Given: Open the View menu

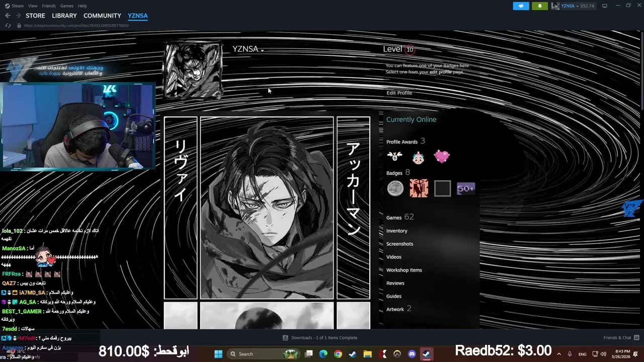Looking at the screenshot, I should [x=33, y=6].
